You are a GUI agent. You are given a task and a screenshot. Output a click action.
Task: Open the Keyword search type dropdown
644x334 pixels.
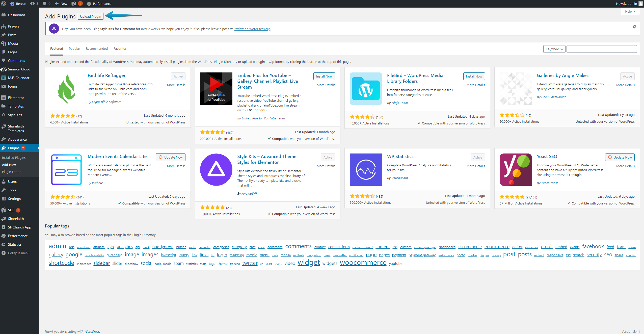(554, 49)
